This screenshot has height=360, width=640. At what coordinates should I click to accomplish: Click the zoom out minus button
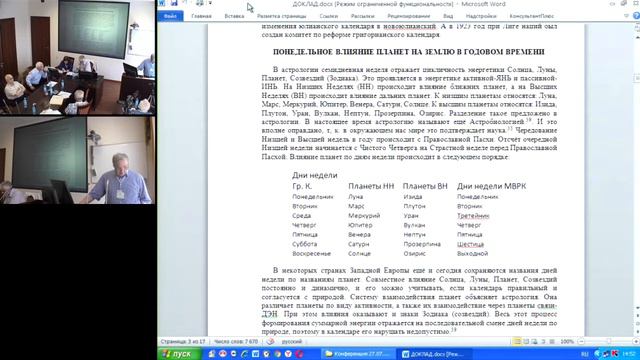coord(581,341)
